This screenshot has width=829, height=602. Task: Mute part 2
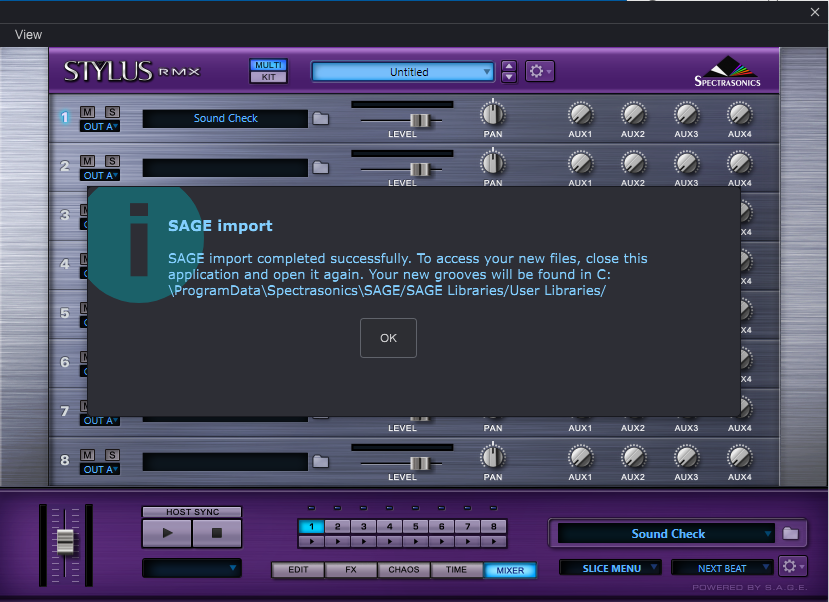point(88,161)
